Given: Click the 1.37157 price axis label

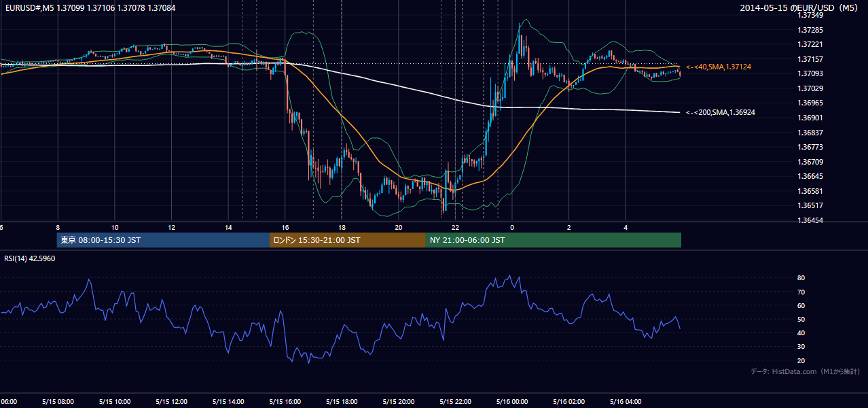Looking at the screenshot, I should click(x=810, y=59).
